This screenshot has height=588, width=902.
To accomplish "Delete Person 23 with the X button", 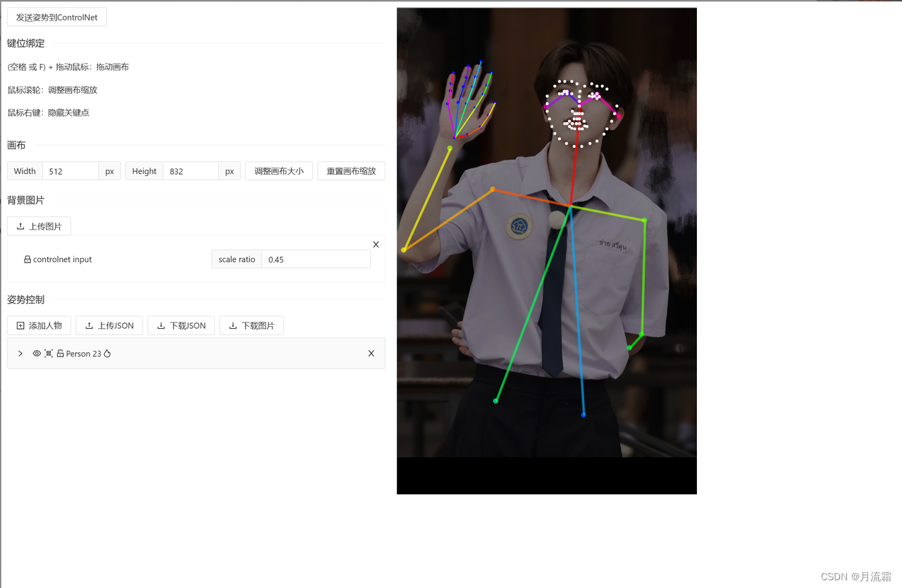I will click(371, 354).
